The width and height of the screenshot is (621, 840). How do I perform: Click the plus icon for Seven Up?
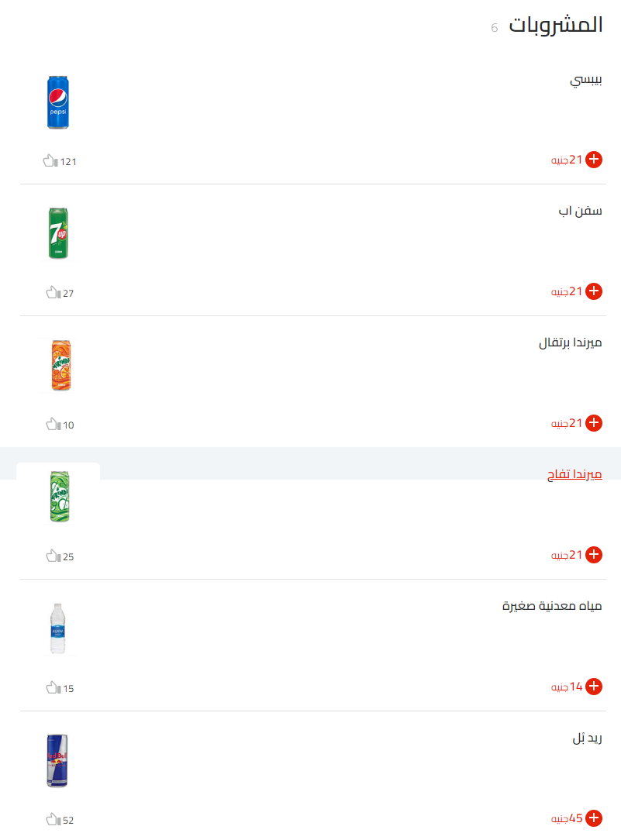[x=594, y=291]
